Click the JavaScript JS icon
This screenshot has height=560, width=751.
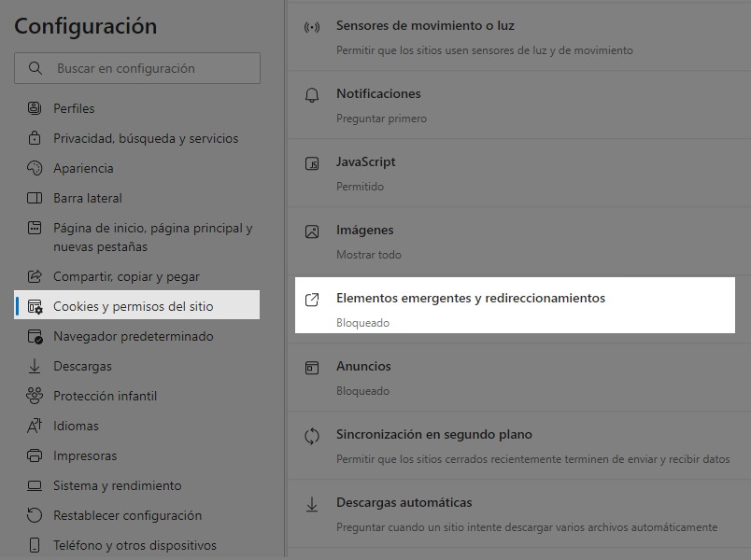312,163
